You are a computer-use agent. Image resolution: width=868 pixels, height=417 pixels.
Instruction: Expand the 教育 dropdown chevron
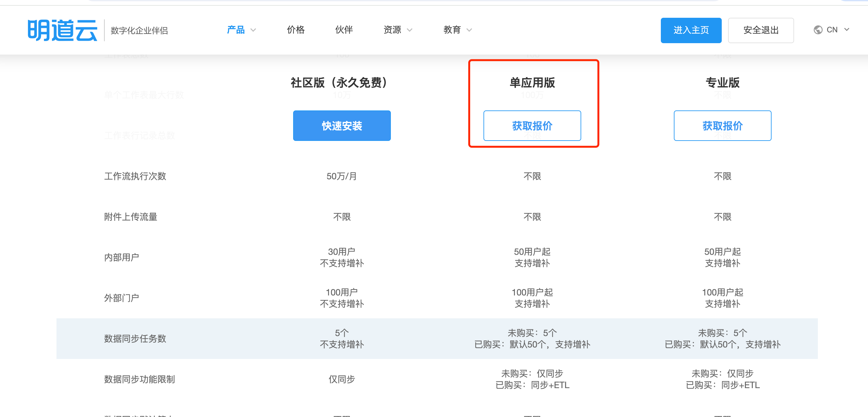[x=469, y=30]
